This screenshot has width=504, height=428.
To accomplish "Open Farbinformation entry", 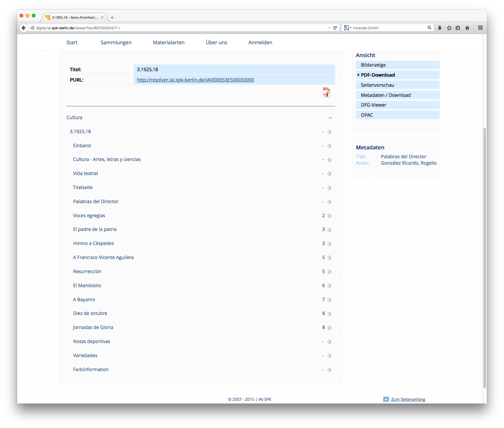I will pos(91,369).
